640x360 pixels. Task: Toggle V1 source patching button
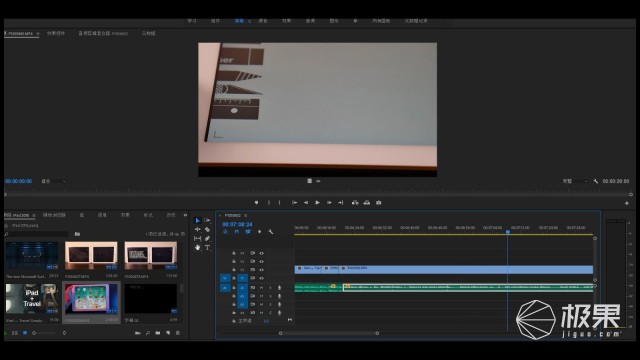[x=225, y=278]
